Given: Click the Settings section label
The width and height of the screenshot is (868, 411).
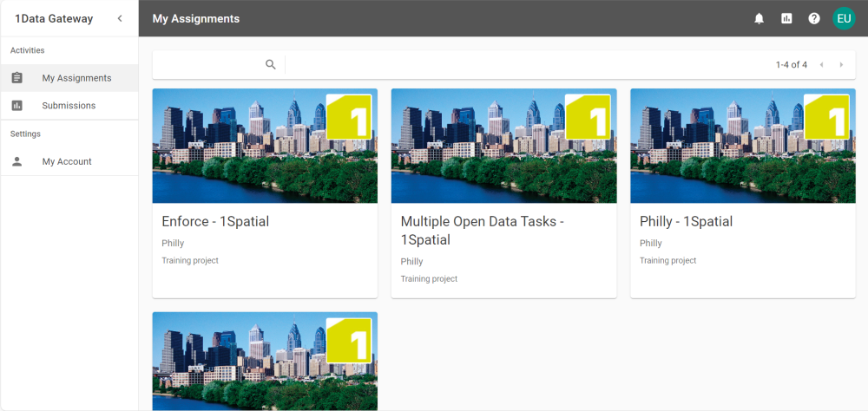Looking at the screenshot, I should coord(25,134).
